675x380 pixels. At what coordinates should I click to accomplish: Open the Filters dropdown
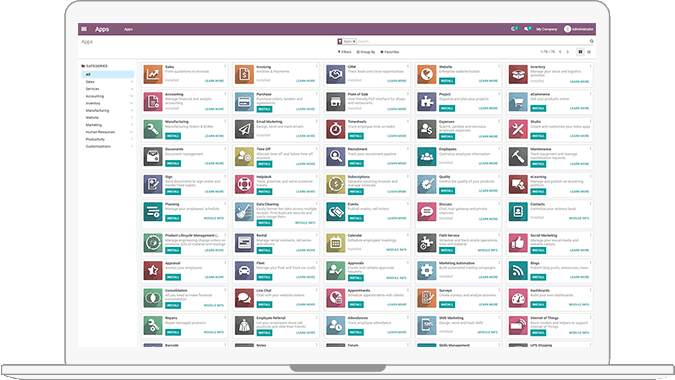coord(344,52)
